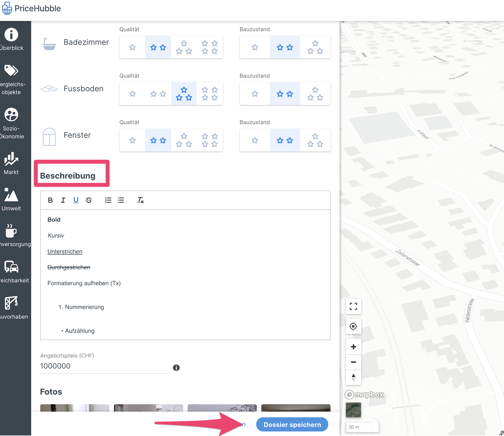
Task: Set Badezimmer Bauzustand to three stars
Action: (315, 47)
